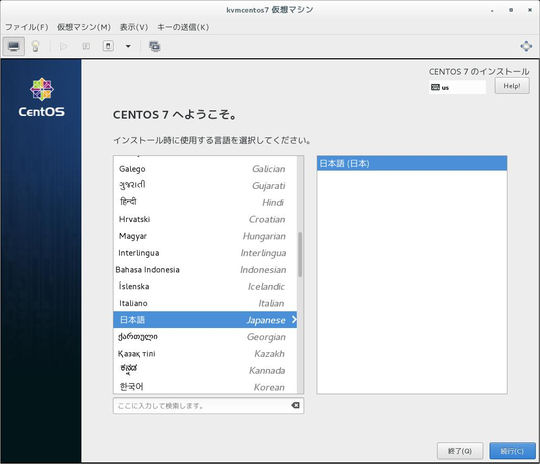This screenshot has height=464, width=540.
Task: Select the Kannada language row
Action: (x=205, y=370)
